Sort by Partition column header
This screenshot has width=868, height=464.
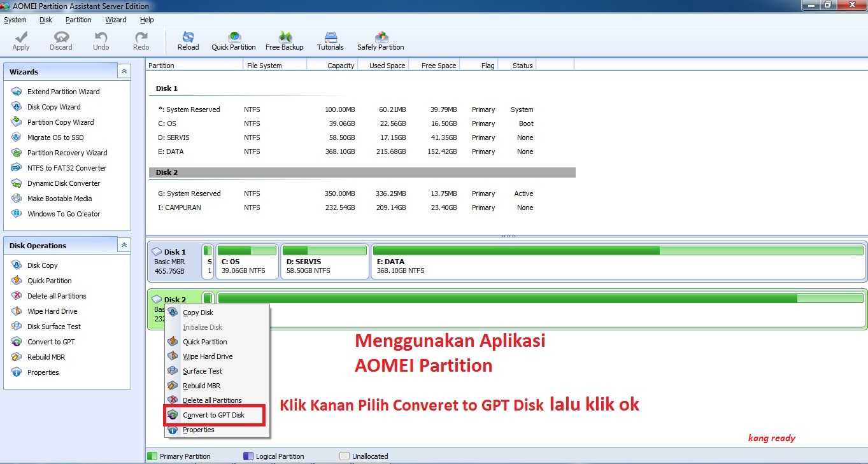[x=195, y=65]
